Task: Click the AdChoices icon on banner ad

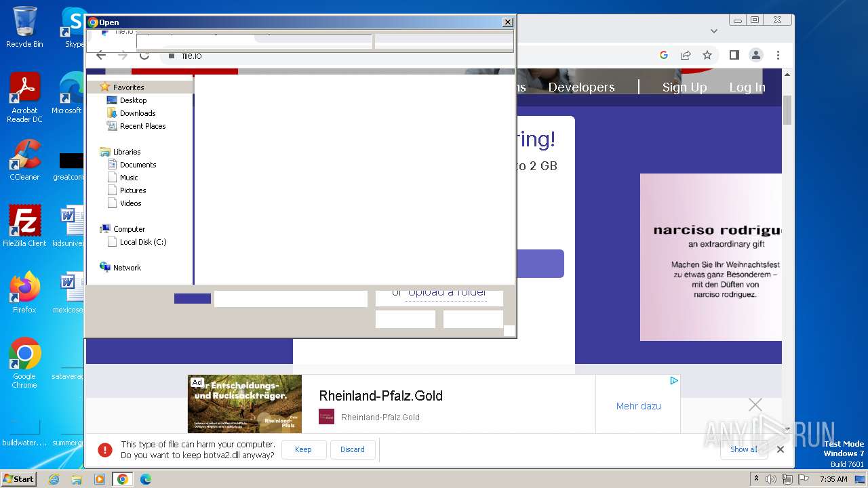Action: click(x=674, y=381)
